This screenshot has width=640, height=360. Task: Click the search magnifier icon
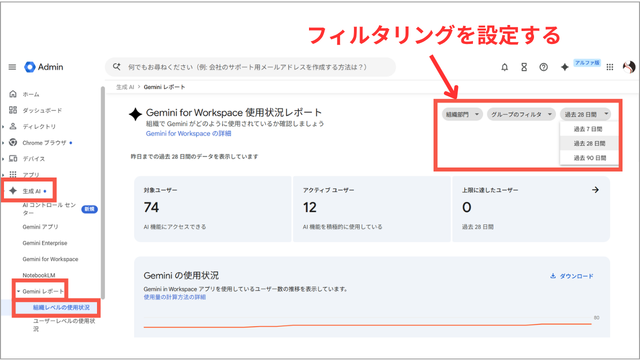click(x=117, y=67)
